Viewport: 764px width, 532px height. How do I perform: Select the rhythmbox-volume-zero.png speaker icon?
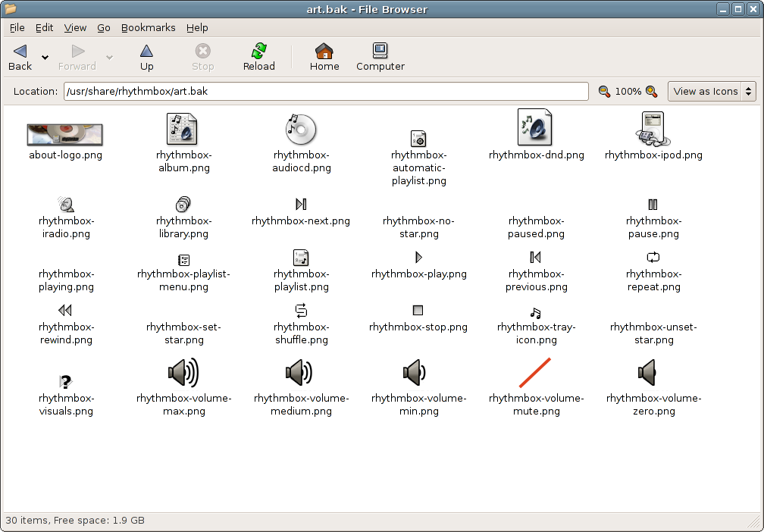647,373
